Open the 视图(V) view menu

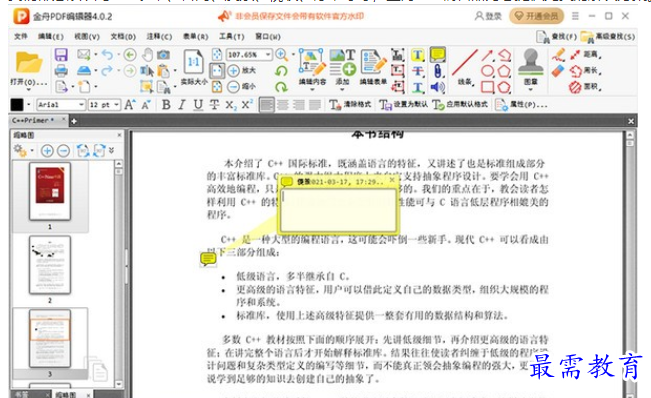tap(87, 37)
